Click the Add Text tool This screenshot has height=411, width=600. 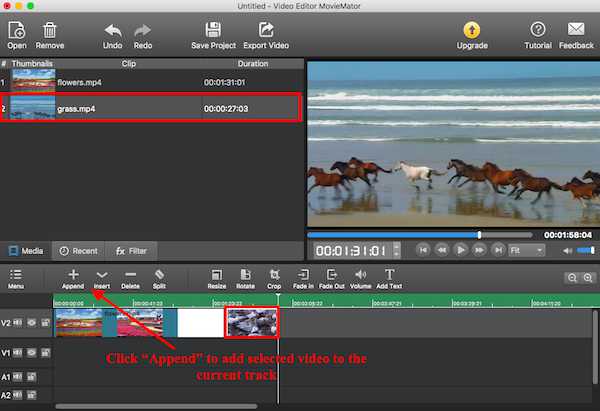click(x=389, y=279)
